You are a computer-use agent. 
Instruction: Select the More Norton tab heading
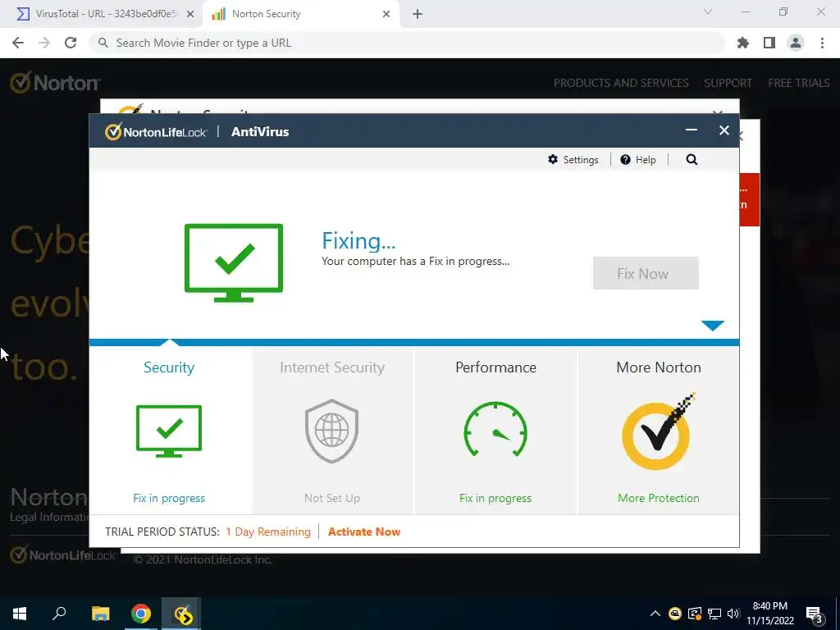pyautogui.click(x=659, y=367)
